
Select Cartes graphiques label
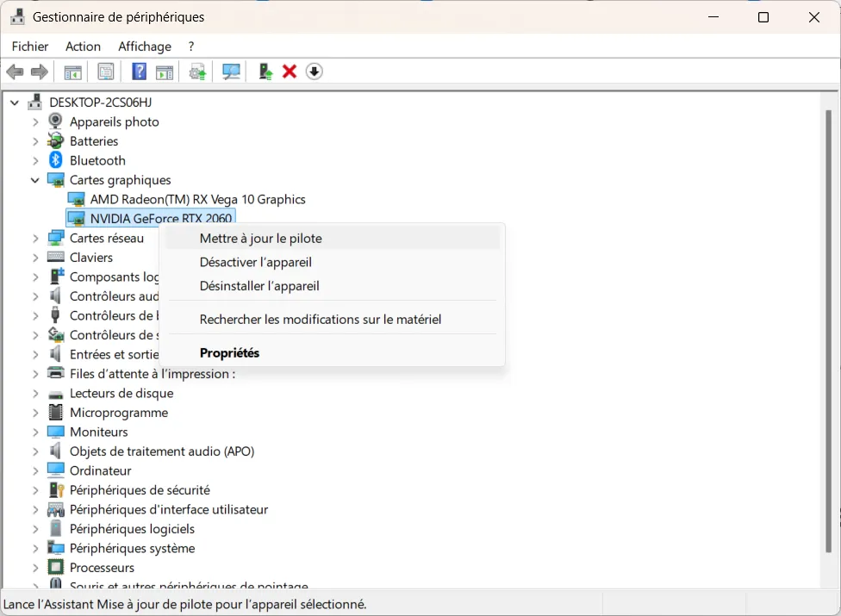[120, 179]
